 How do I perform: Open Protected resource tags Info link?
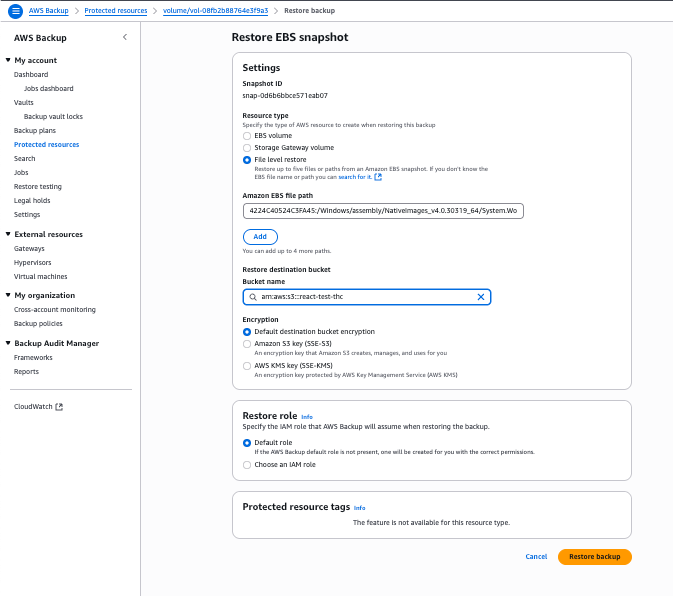pyautogui.click(x=359, y=508)
